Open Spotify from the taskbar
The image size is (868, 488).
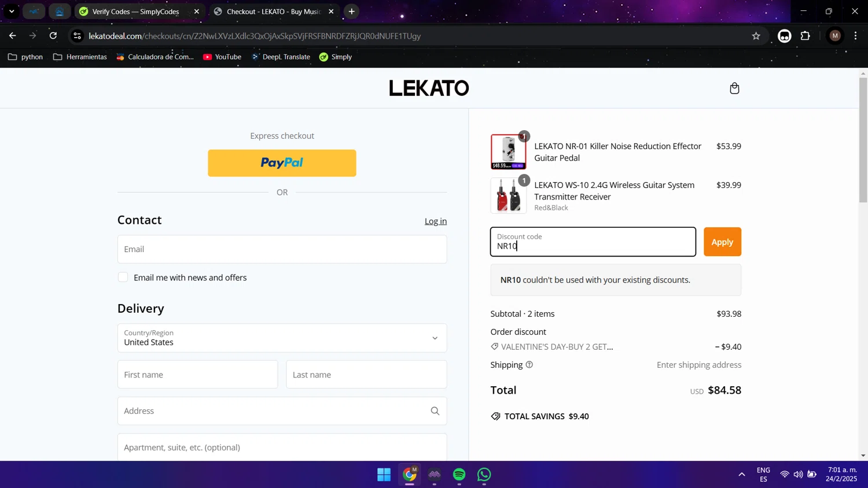(459, 475)
